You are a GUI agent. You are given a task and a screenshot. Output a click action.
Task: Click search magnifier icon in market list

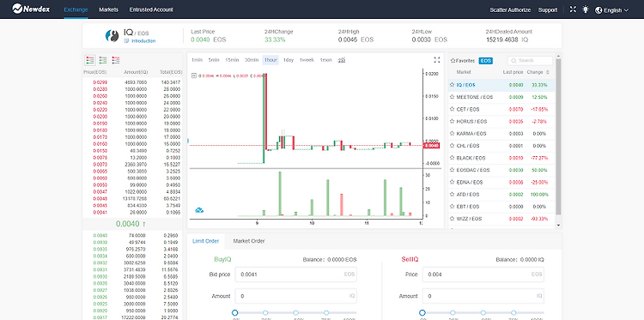click(x=513, y=61)
